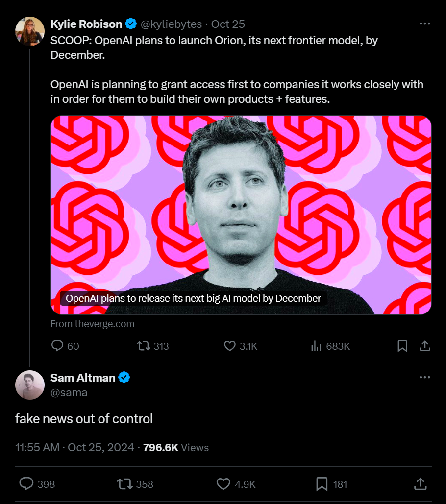The image size is (446, 504).
Task: Bookmark Kylie Robison's post
Action: click(402, 346)
